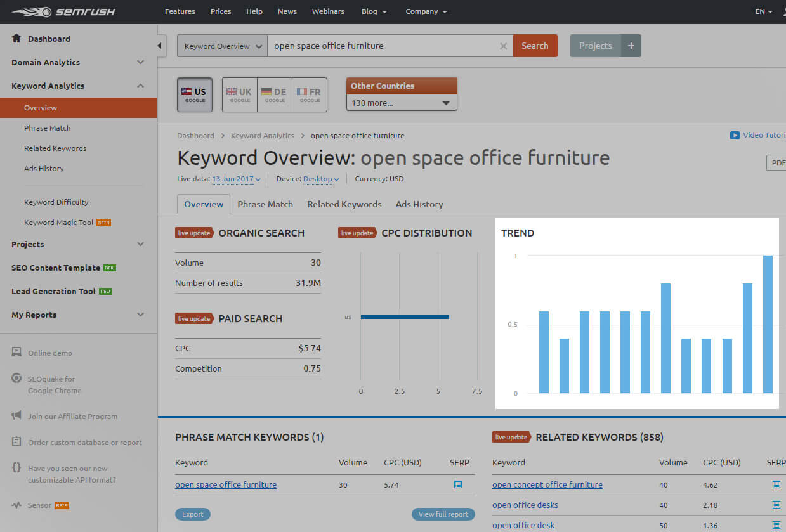Image resolution: width=786 pixels, height=532 pixels.
Task: Click the API format braces icon
Action: point(16,468)
